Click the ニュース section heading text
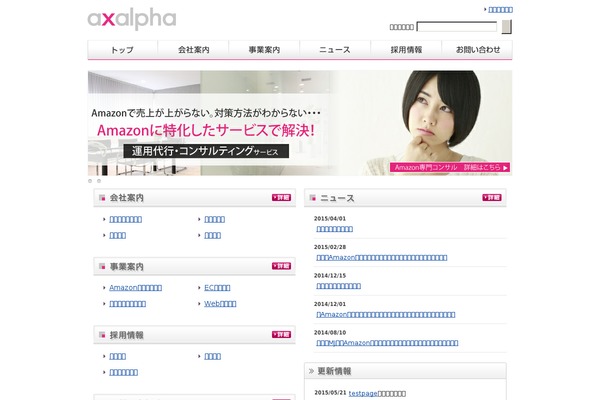The width and height of the screenshot is (600, 400). pyautogui.click(x=337, y=198)
